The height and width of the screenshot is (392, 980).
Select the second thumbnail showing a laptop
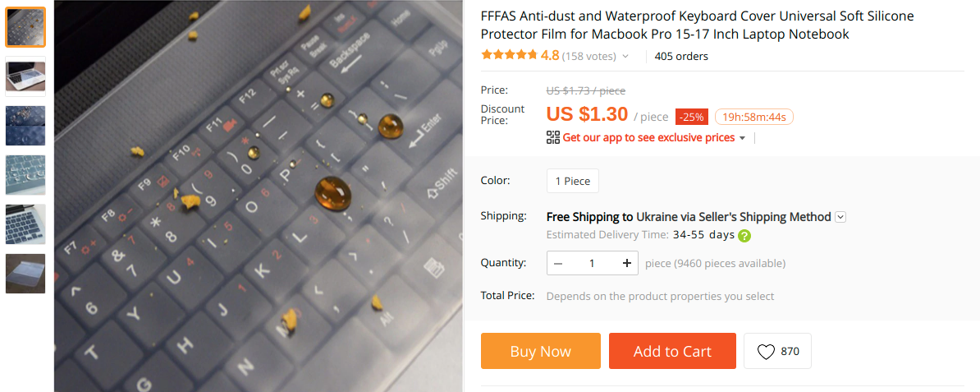(25, 76)
